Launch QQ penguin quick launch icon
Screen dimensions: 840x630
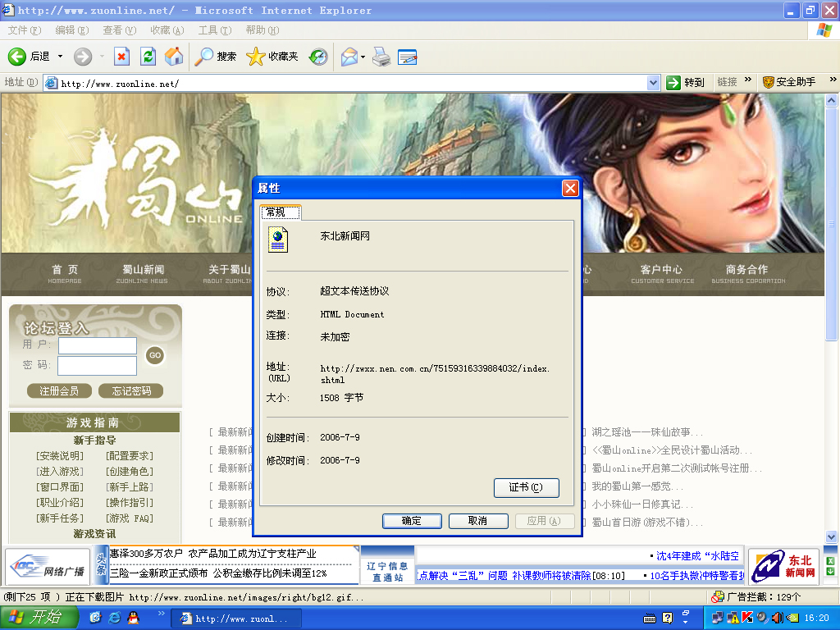point(134,618)
